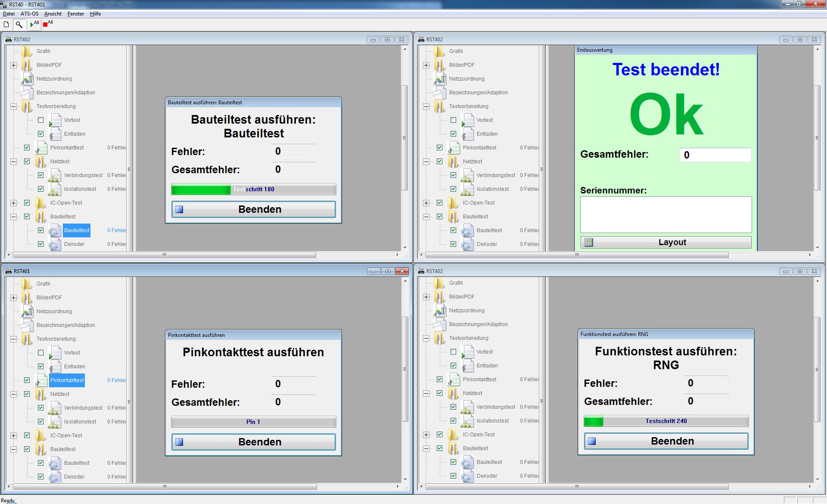
Task: Collapse Testvorbereitung in top-left RST402 window
Action: (13, 106)
